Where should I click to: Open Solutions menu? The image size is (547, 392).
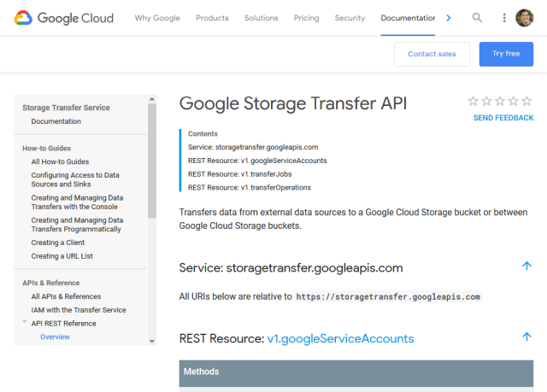(262, 18)
